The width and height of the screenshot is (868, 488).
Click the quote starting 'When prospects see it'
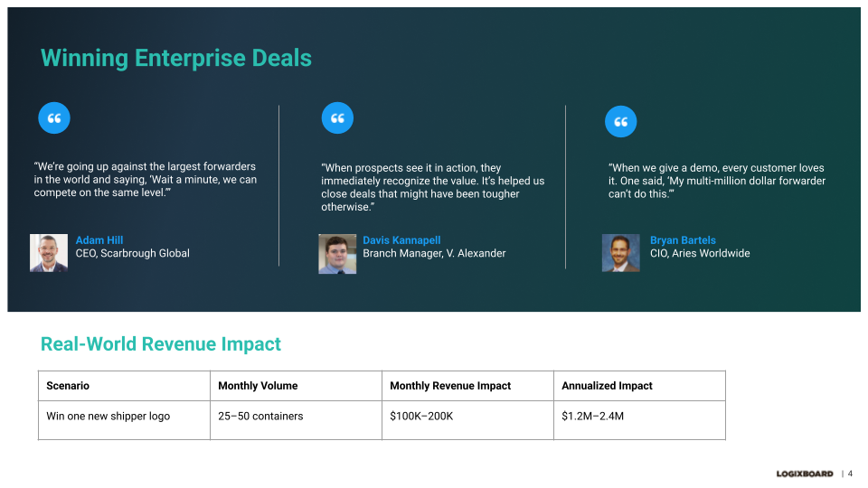[432, 187]
